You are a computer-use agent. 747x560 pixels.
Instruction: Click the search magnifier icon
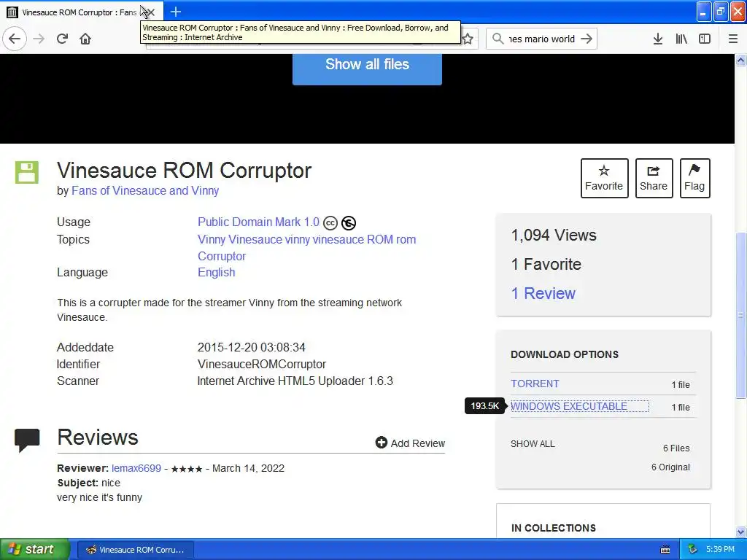[498, 39]
